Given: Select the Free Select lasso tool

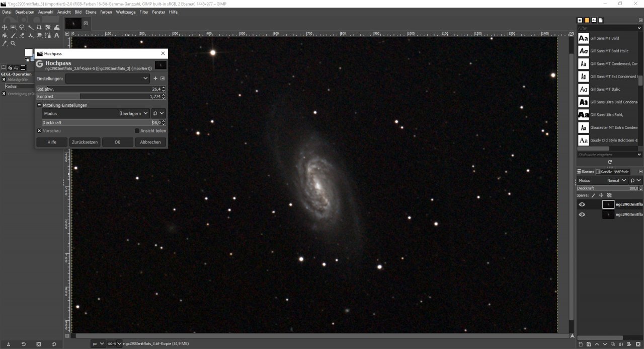Looking at the screenshot, I should [22, 28].
